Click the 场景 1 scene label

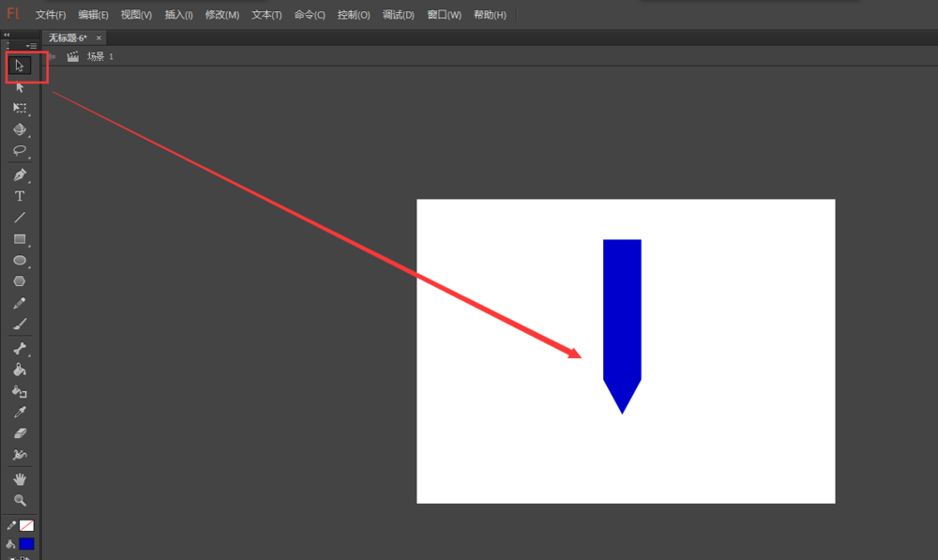pos(100,56)
